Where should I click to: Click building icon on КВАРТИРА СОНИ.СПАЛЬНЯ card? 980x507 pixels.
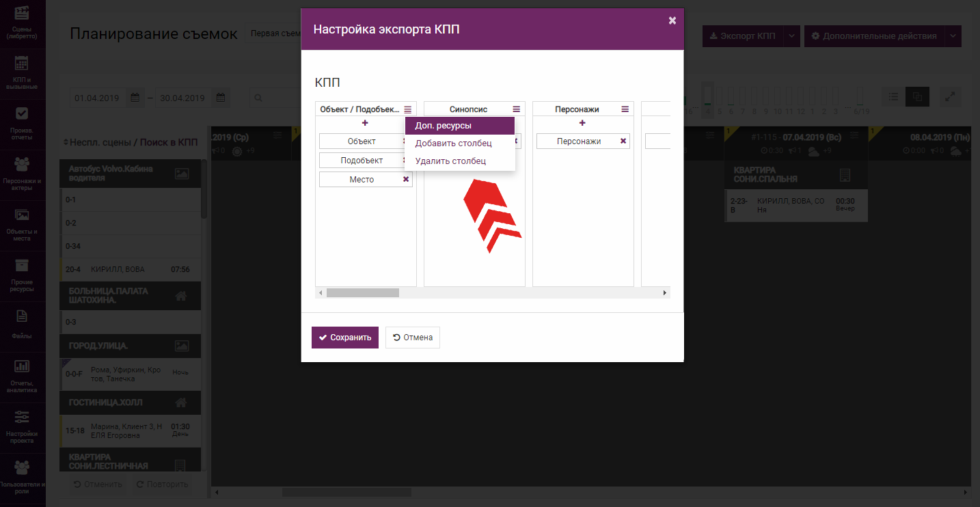pyautogui.click(x=845, y=175)
